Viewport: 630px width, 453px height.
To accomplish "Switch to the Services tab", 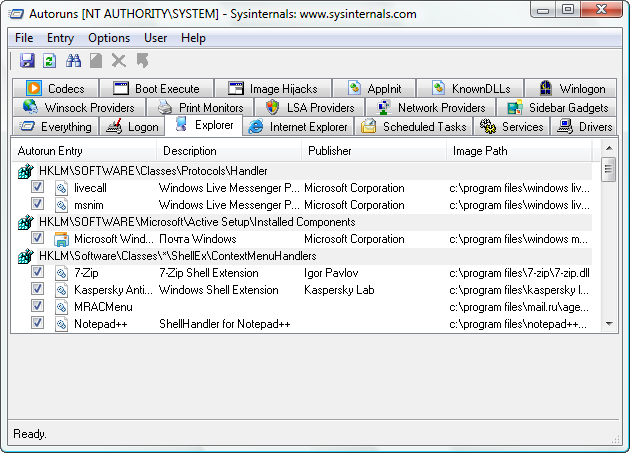I will click(511, 126).
